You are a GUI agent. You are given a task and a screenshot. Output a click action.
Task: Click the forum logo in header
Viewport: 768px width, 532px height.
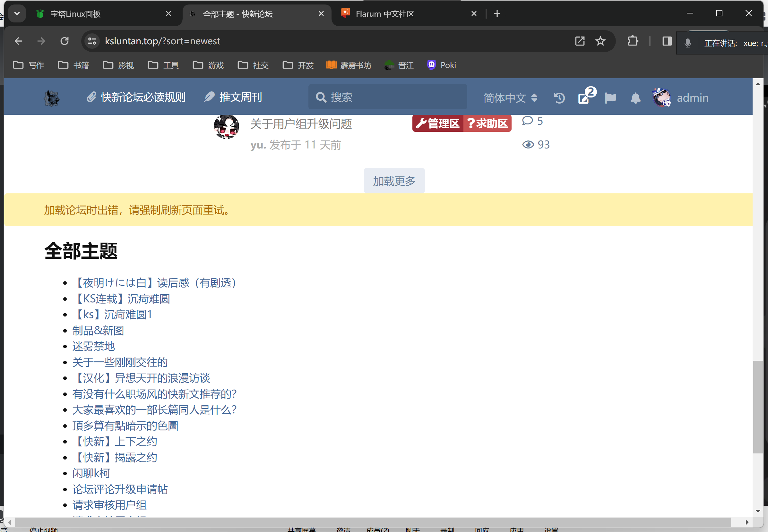coord(52,98)
